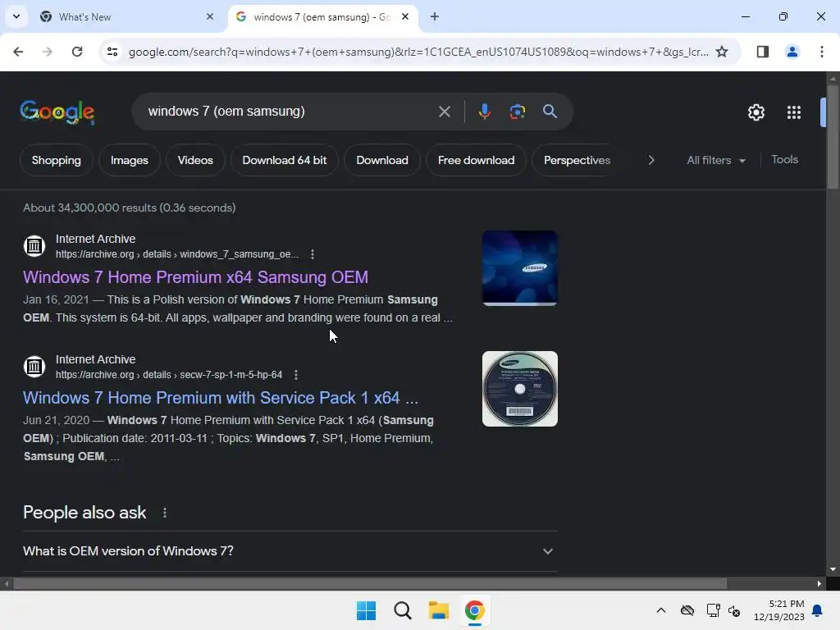The height and width of the screenshot is (630, 840).
Task: Open the tab search dropdown
Action: [16, 16]
